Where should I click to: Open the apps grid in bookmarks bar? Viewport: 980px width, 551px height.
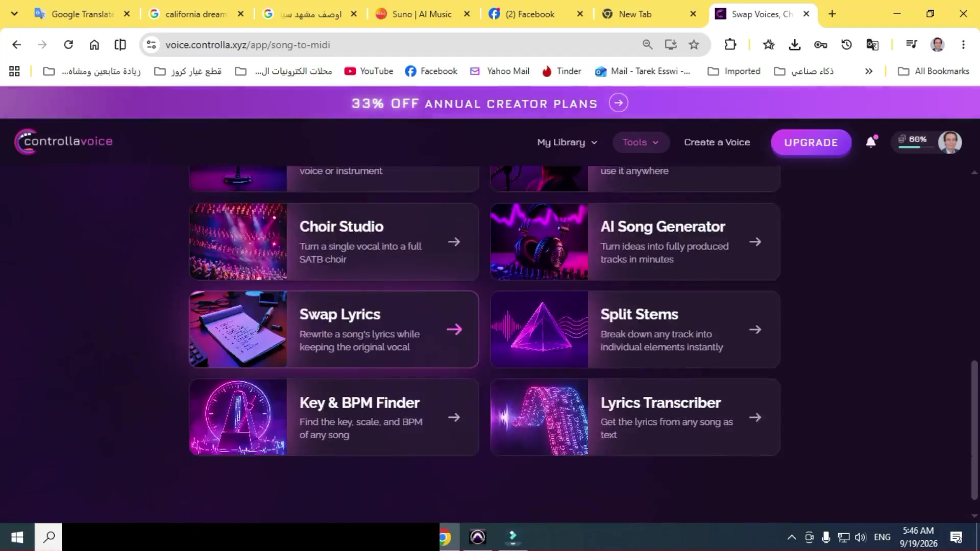click(14, 71)
